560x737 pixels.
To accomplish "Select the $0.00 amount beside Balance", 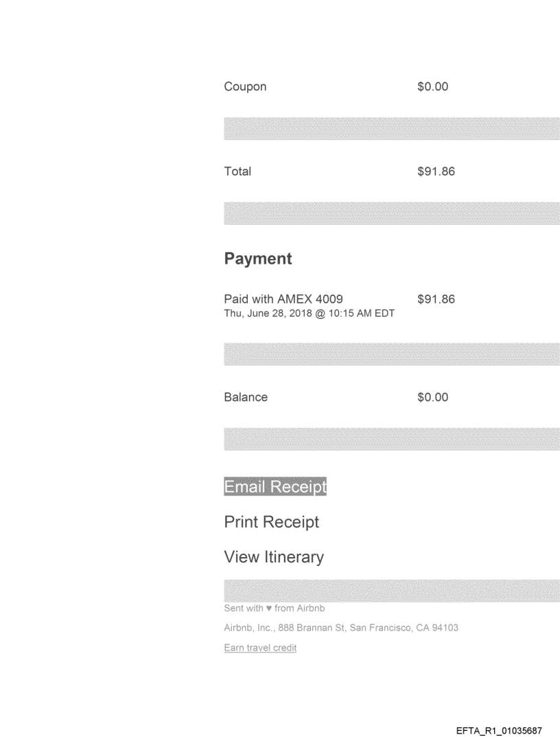I will tap(432, 397).
